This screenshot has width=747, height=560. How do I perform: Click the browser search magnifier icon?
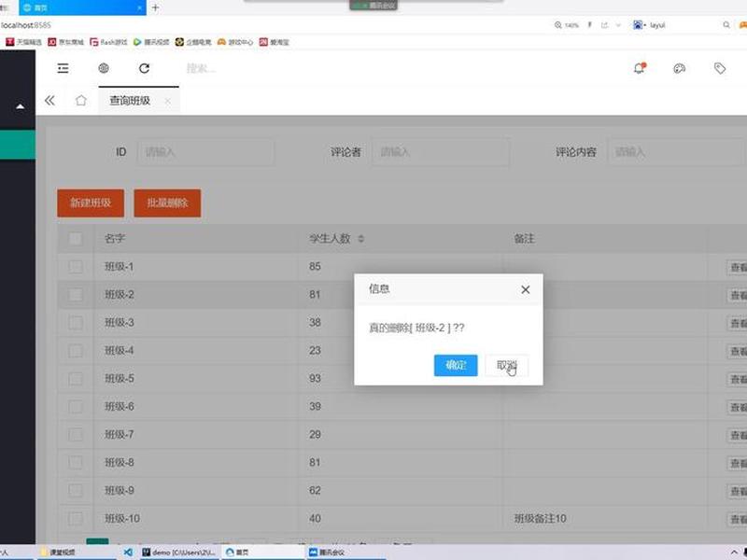[x=726, y=25]
